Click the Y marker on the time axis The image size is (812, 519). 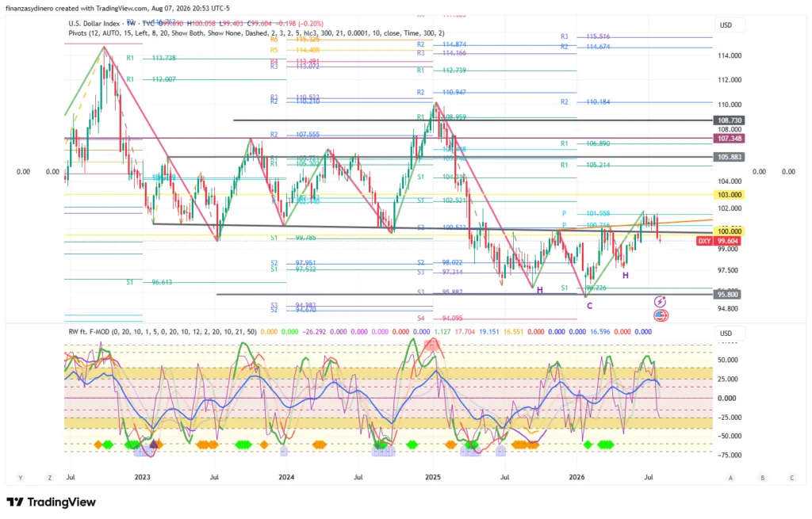21,478
